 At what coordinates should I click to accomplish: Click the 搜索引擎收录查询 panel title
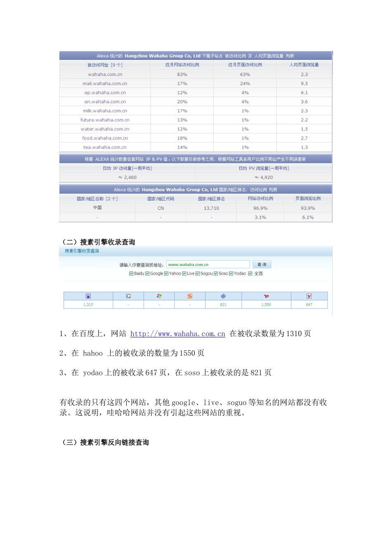coord(82,251)
